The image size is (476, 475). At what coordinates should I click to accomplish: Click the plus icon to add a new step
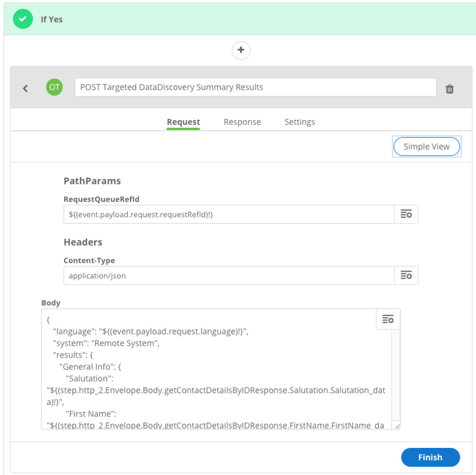pos(240,50)
